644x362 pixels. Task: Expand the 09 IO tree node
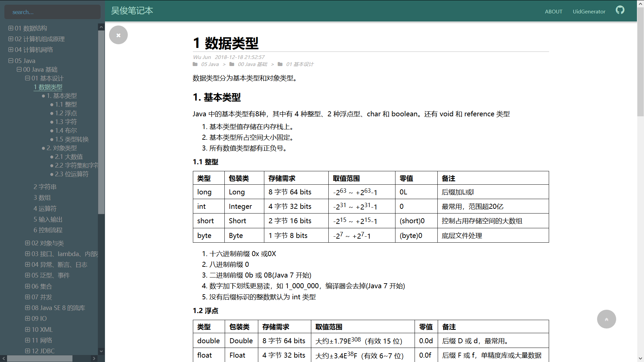28,318
